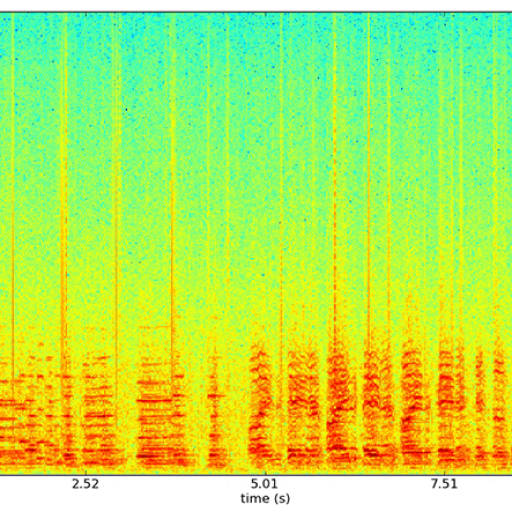Click the bottom axis line of the spectrogram
Viewport: 512px width, 512px height.
click(x=256, y=475)
